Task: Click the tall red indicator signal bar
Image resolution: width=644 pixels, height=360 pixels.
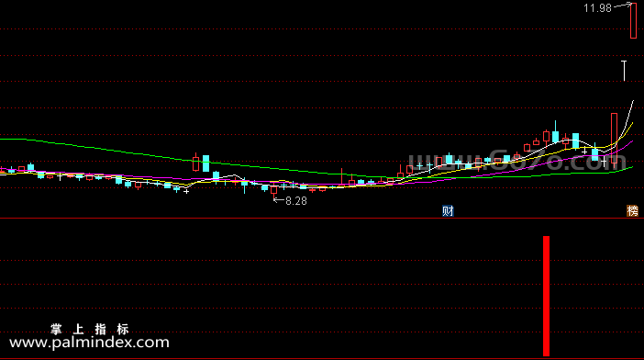Action: (x=546, y=296)
